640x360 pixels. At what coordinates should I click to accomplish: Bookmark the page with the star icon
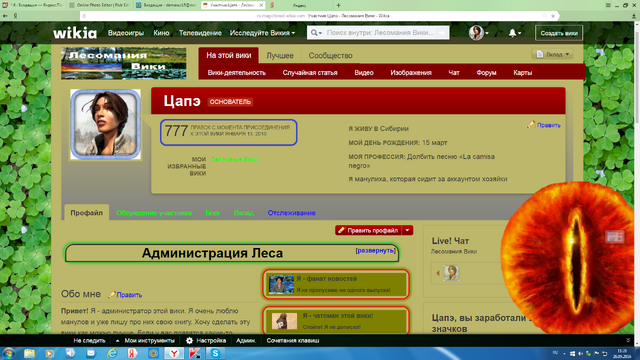coord(553,16)
